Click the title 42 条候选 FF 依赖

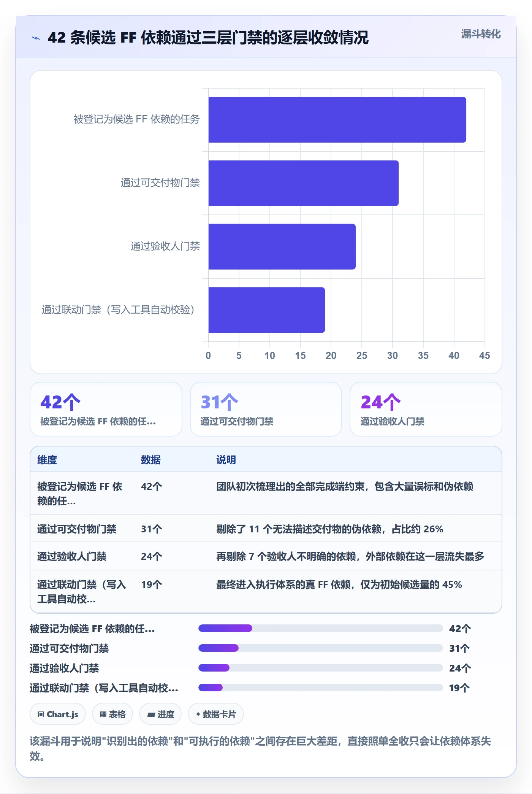[208, 38]
